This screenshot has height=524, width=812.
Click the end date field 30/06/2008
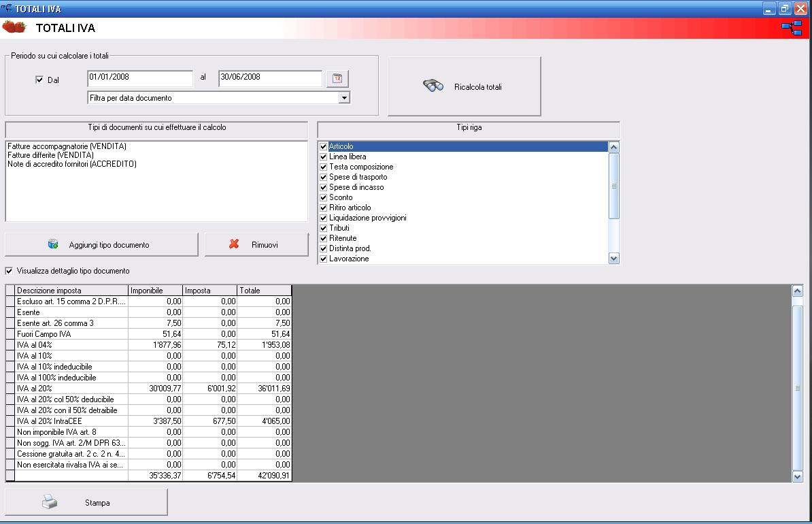[x=270, y=78]
